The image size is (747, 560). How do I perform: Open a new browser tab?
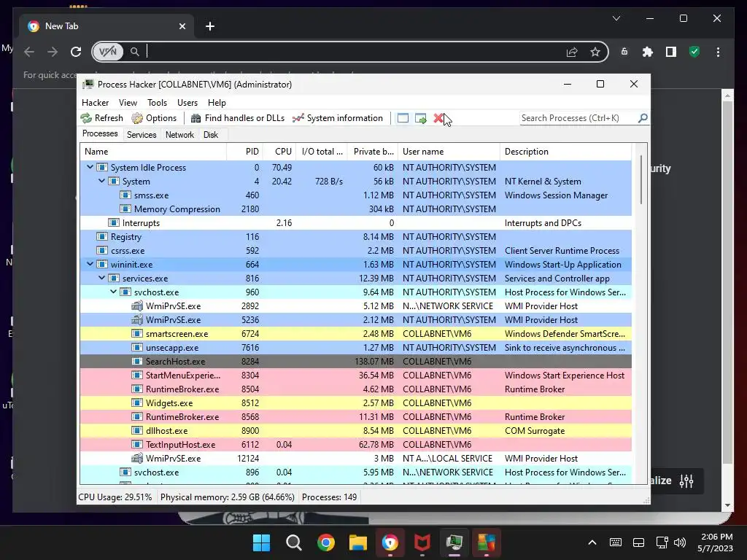(x=210, y=26)
